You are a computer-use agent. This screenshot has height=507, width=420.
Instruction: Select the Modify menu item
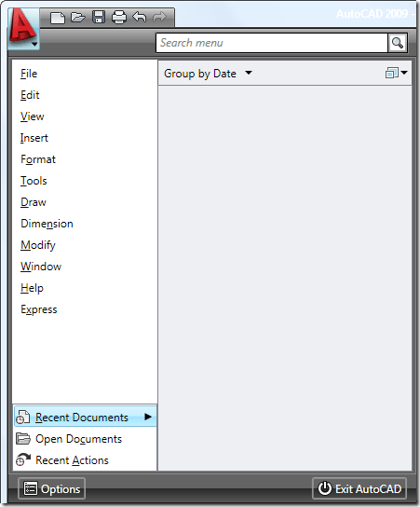click(x=38, y=245)
